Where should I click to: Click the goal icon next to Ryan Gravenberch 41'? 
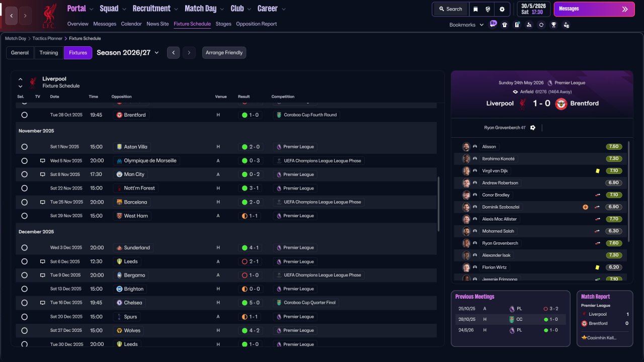click(533, 128)
